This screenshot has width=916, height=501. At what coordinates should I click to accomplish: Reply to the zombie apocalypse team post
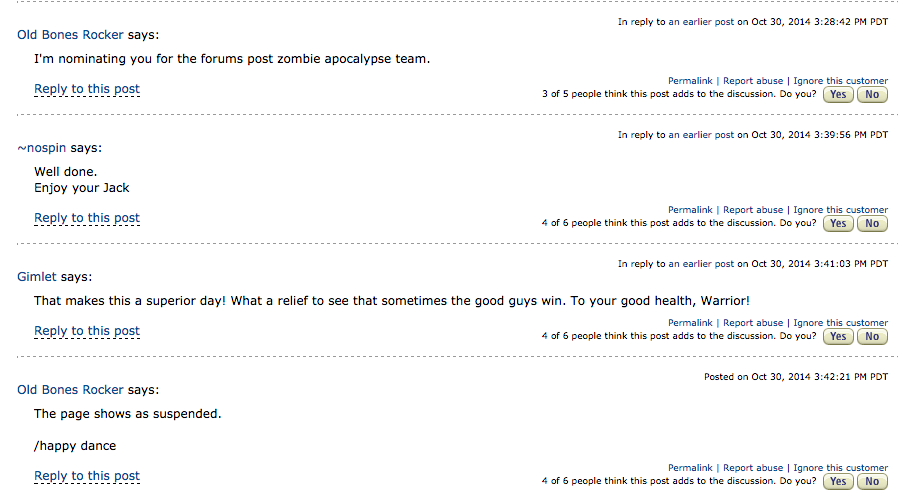[x=87, y=89]
